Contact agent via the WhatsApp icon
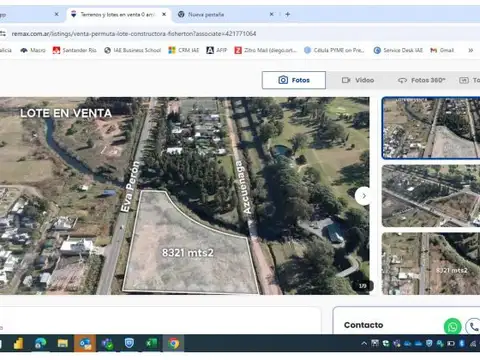The width and height of the screenshot is (480, 360). point(452,327)
